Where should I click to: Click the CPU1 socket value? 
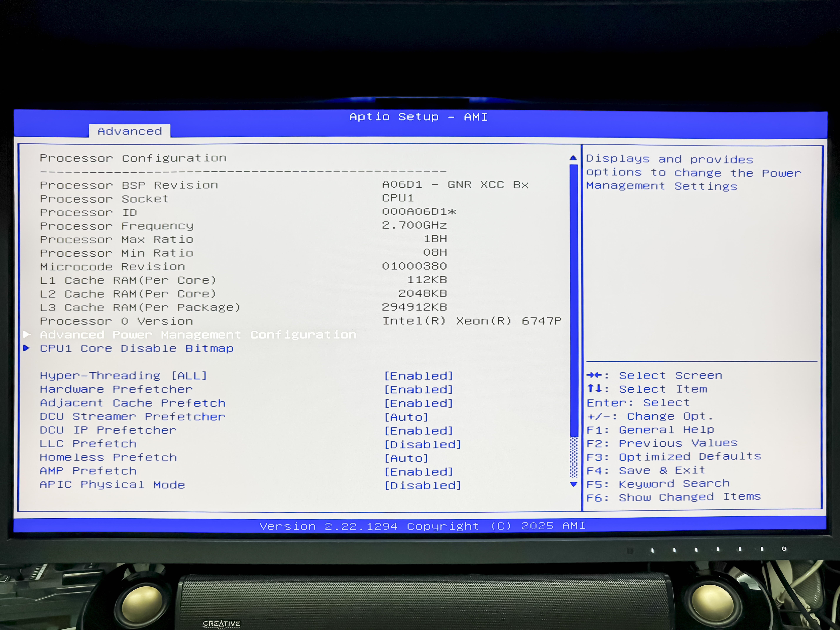pos(398,198)
